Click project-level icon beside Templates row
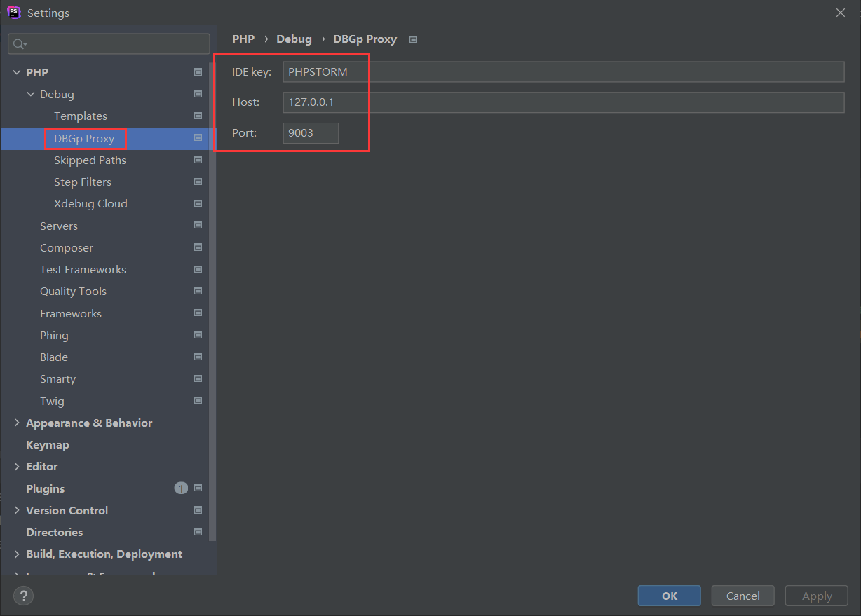Viewport: 861px width, 616px height. click(198, 116)
